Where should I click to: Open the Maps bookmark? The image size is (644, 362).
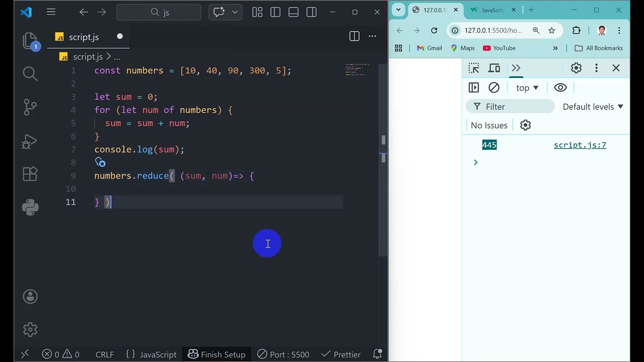(x=462, y=48)
